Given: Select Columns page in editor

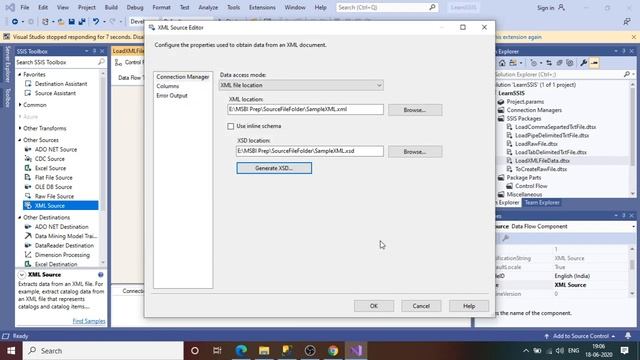Looking at the screenshot, I should [x=167, y=86].
